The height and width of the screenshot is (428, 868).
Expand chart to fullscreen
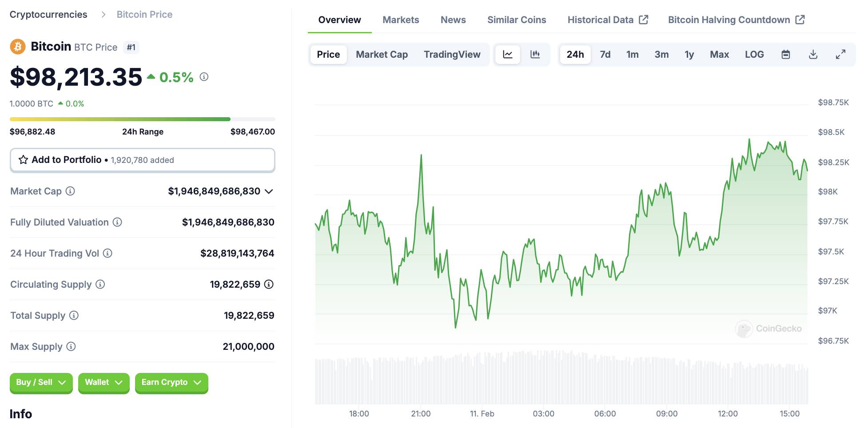click(x=840, y=55)
